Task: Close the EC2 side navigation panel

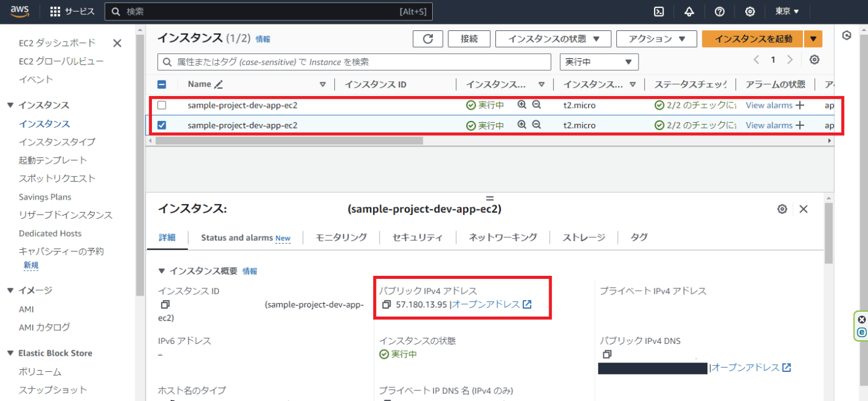Action: point(117,43)
